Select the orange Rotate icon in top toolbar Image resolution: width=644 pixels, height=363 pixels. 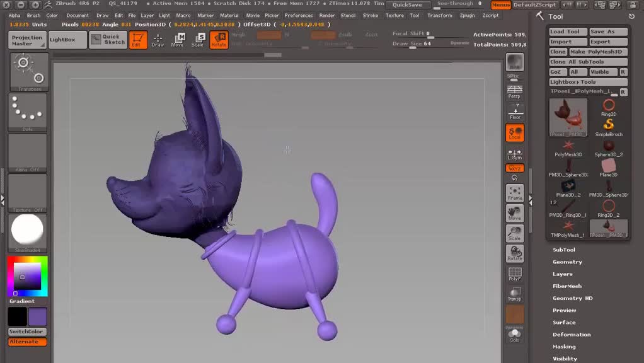coord(219,40)
